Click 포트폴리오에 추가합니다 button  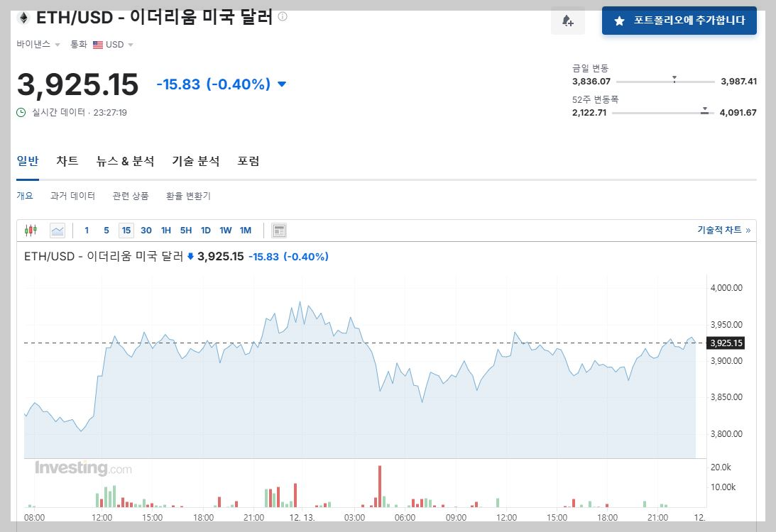pyautogui.click(x=679, y=21)
